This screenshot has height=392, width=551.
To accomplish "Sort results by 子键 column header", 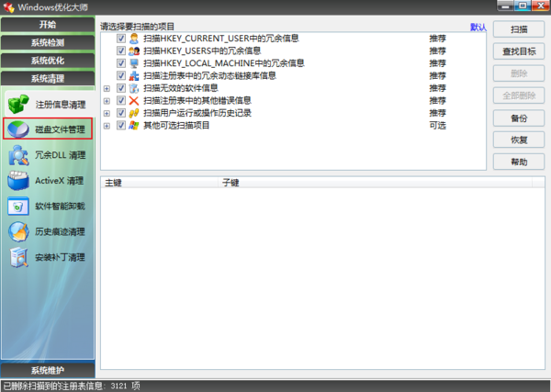I will pyautogui.click(x=376, y=183).
